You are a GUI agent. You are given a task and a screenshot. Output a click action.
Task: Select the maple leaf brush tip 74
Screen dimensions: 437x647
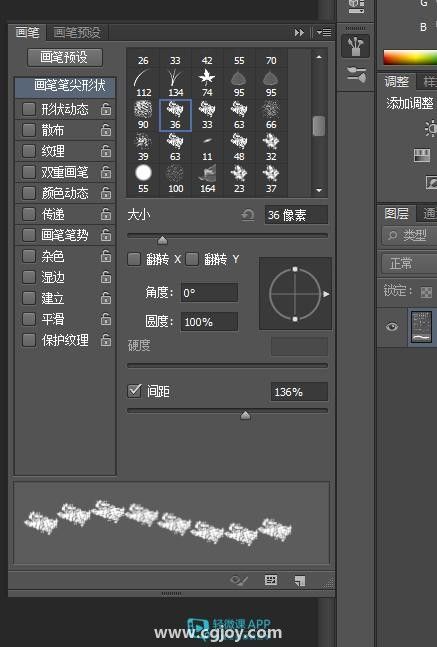click(207, 83)
